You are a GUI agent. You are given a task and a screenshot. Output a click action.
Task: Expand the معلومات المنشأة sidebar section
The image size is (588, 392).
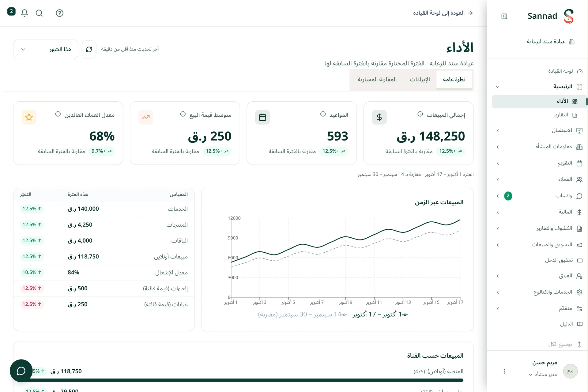pos(498,147)
